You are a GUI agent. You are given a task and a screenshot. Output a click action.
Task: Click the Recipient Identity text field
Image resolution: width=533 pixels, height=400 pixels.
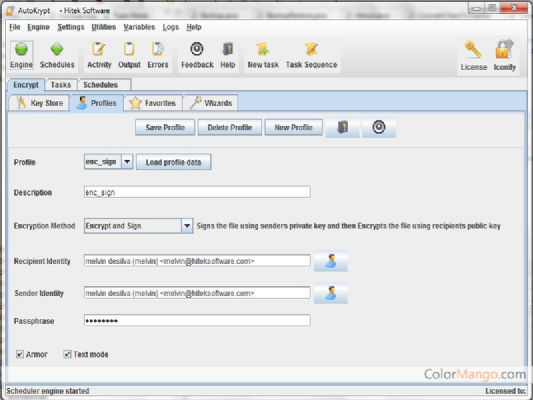pyautogui.click(x=197, y=261)
